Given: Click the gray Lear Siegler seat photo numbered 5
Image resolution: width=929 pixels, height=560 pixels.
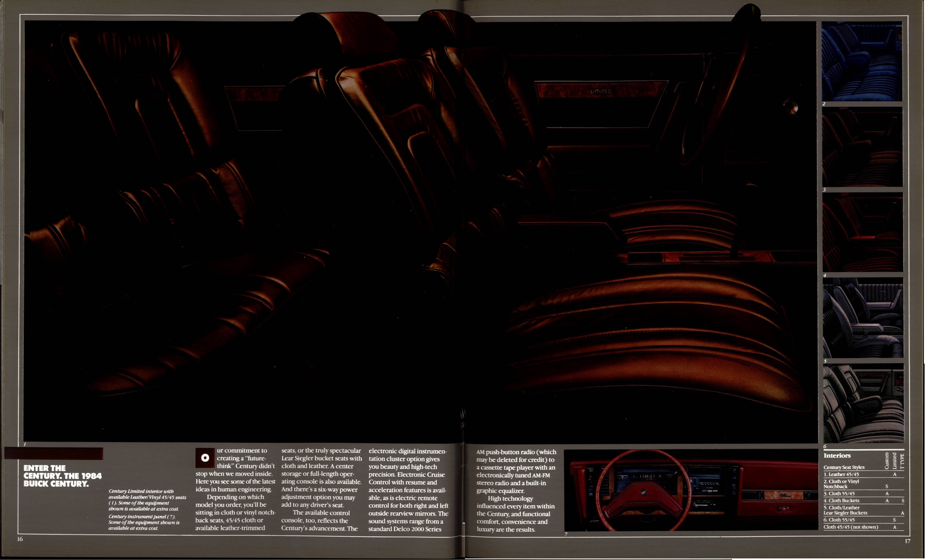Looking at the screenshot, I should coord(863,318).
